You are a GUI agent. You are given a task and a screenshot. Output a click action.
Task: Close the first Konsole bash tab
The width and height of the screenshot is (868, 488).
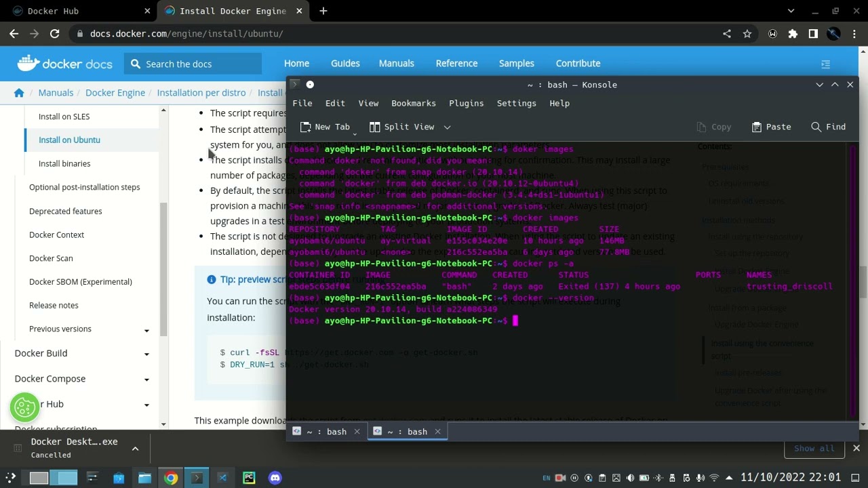click(x=357, y=432)
